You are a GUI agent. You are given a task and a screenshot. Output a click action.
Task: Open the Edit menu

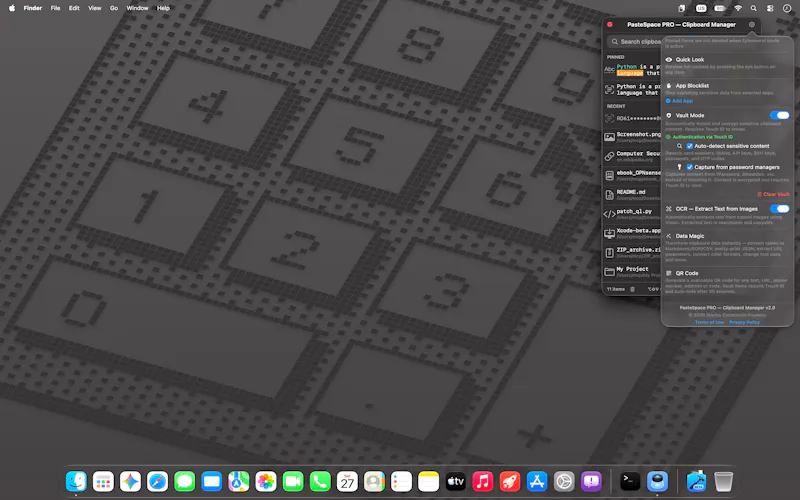74,8
